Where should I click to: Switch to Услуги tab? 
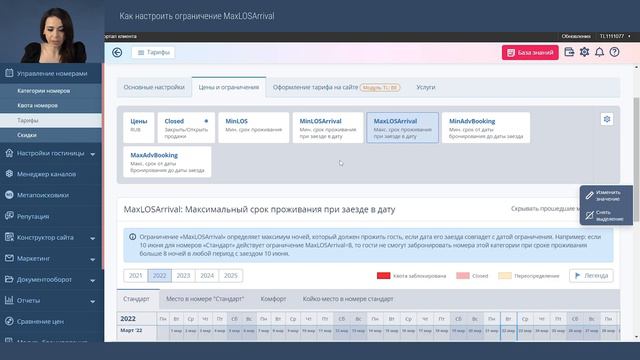tap(426, 87)
